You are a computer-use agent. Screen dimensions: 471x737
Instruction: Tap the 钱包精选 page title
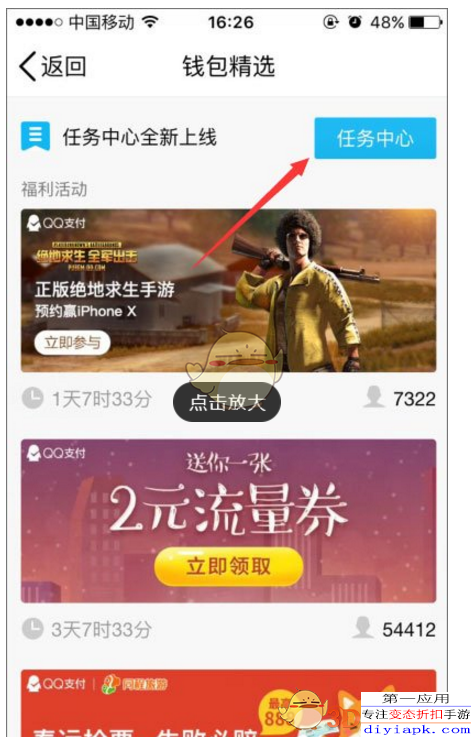(x=228, y=66)
